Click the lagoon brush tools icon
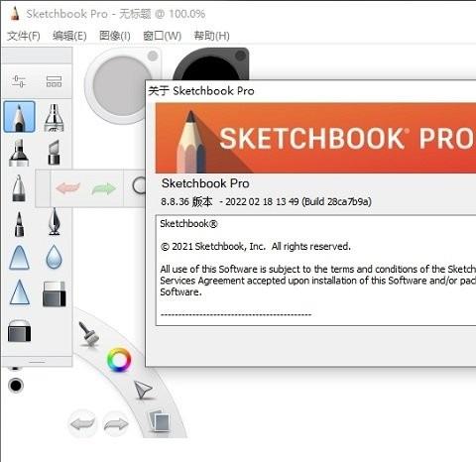Image resolution: width=476 pixels, height=462 pixels. (x=88, y=334)
